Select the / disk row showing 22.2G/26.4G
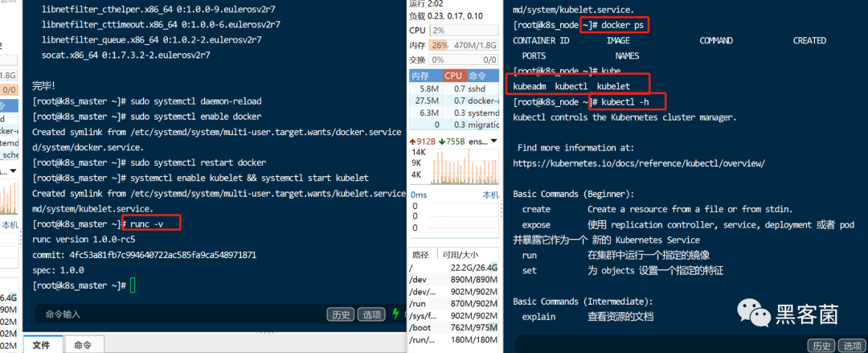 click(454, 268)
